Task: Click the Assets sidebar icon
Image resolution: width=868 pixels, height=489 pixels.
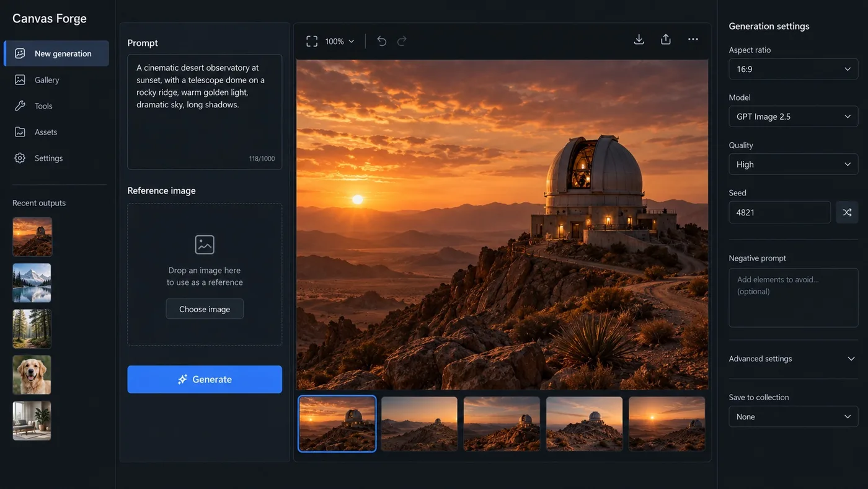Action: coord(20,132)
